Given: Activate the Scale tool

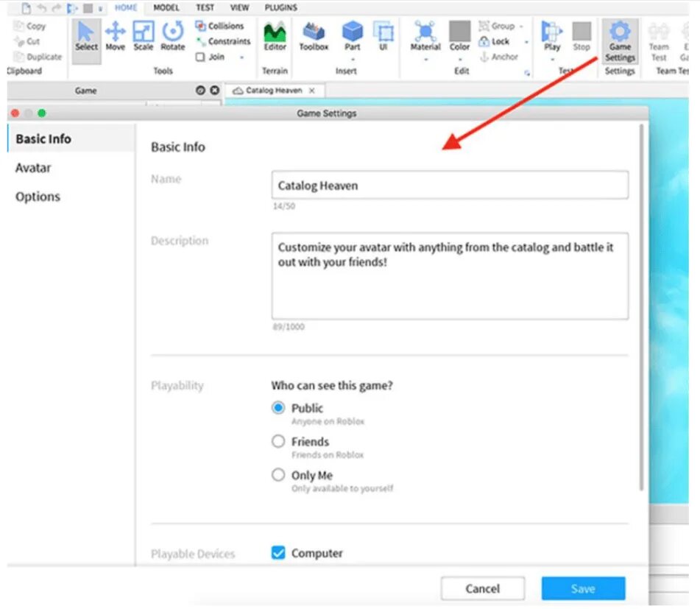Looking at the screenshot, I should pyautogui.click(x=144, y=36).
